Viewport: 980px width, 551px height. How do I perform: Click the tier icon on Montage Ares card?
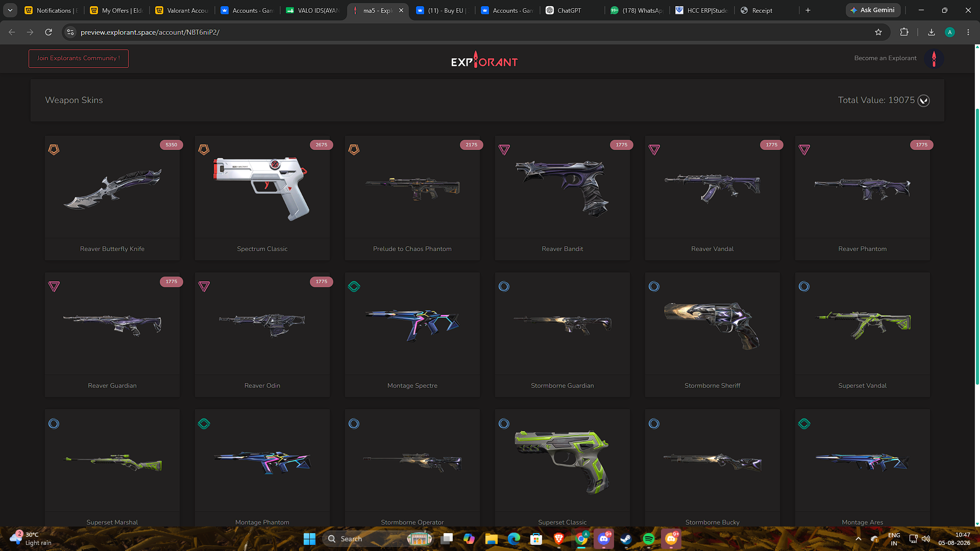804,423
